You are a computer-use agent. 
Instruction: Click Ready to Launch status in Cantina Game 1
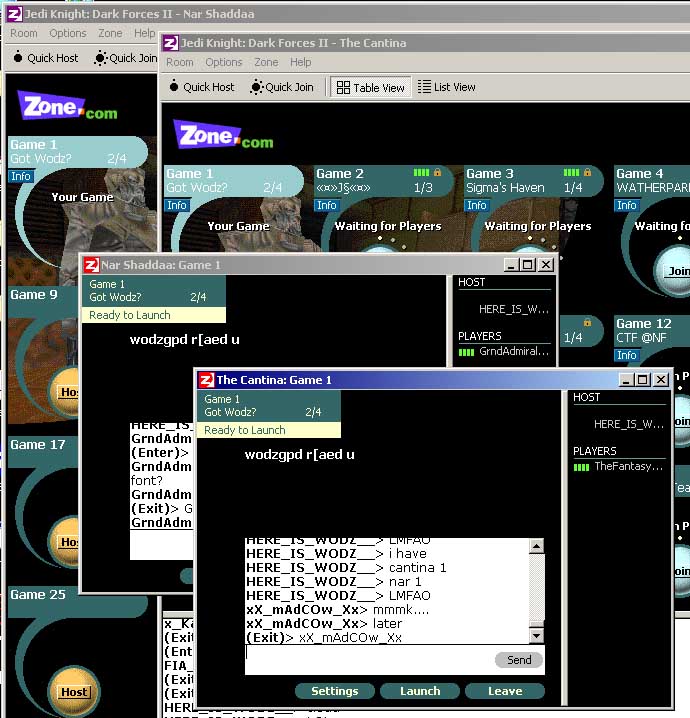coord(269,430)
